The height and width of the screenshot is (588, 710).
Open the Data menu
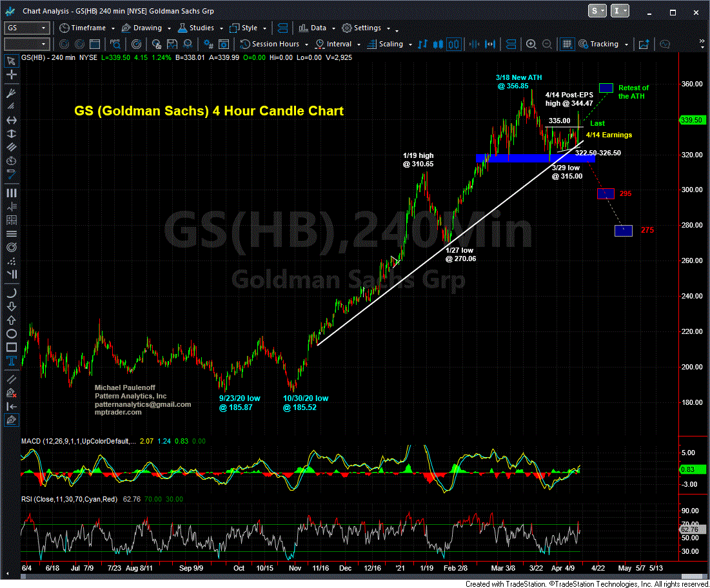pyautogui.click(x=317, y=28)
